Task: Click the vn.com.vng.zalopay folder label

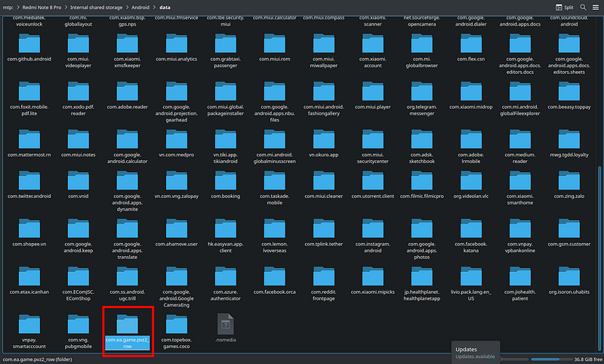Action: coord(177,196)
